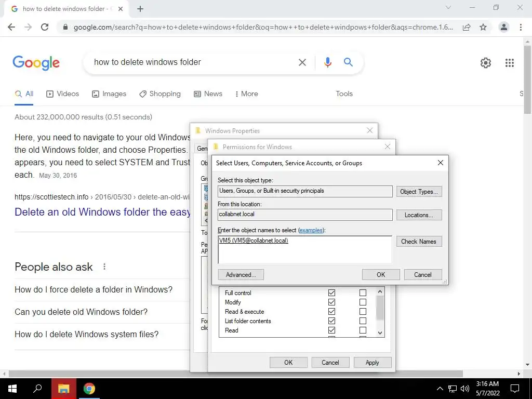The width and height of the screenshot is (532, 399).
Task: Toggle Allow for Read & execute
Action: pos(332,312)
